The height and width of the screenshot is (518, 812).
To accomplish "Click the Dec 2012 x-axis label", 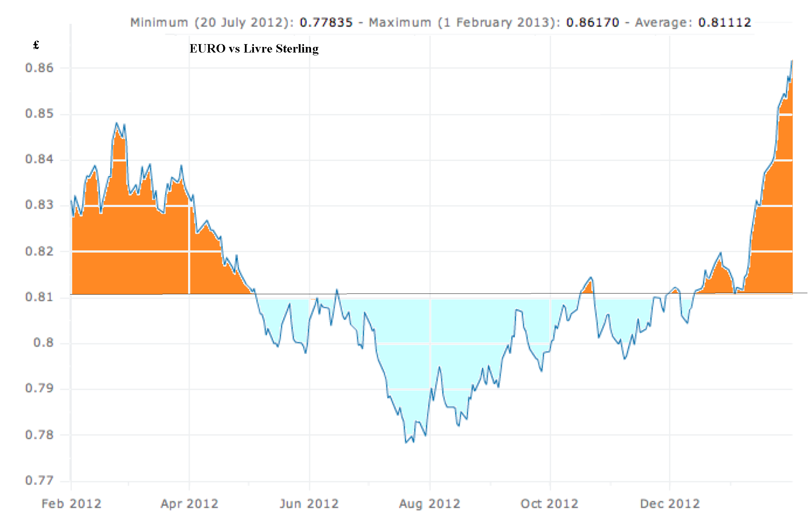I will [670, 504].
